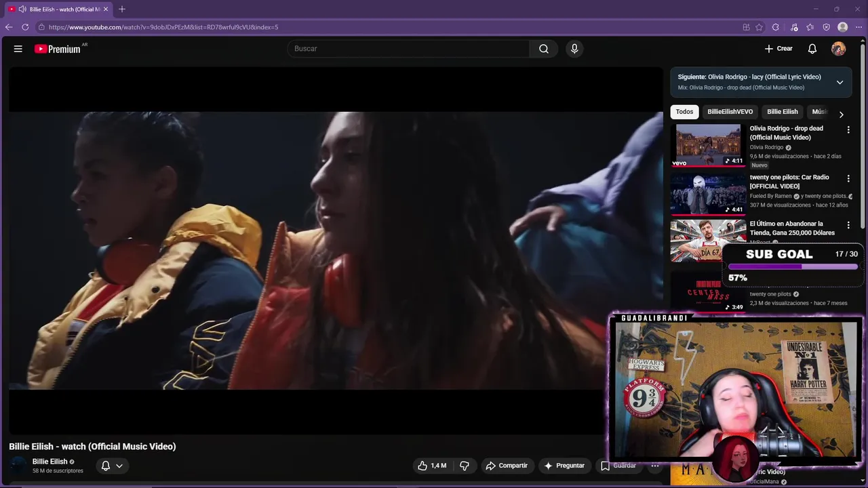Screen dimensions: 868x488
Task: Click the browser address bar URL
Action: pyautogui.click(x=163, y=27)
